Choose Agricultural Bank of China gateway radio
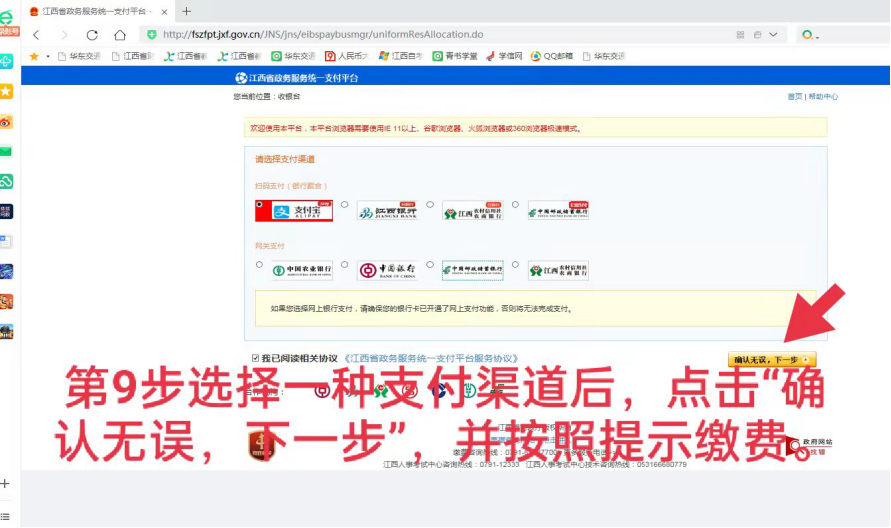The height and width of the screenshot is (528, 891). (x=259, y=265)
